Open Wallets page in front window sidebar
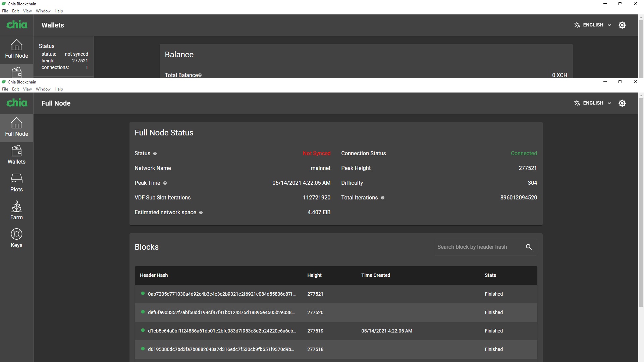The image size is (644, 362). [x=16, y=156]
